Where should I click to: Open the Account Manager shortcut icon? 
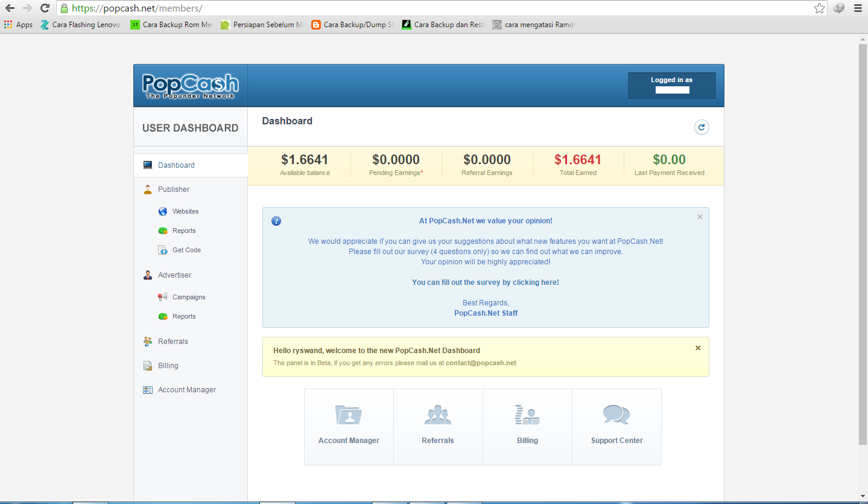[349, 415]
